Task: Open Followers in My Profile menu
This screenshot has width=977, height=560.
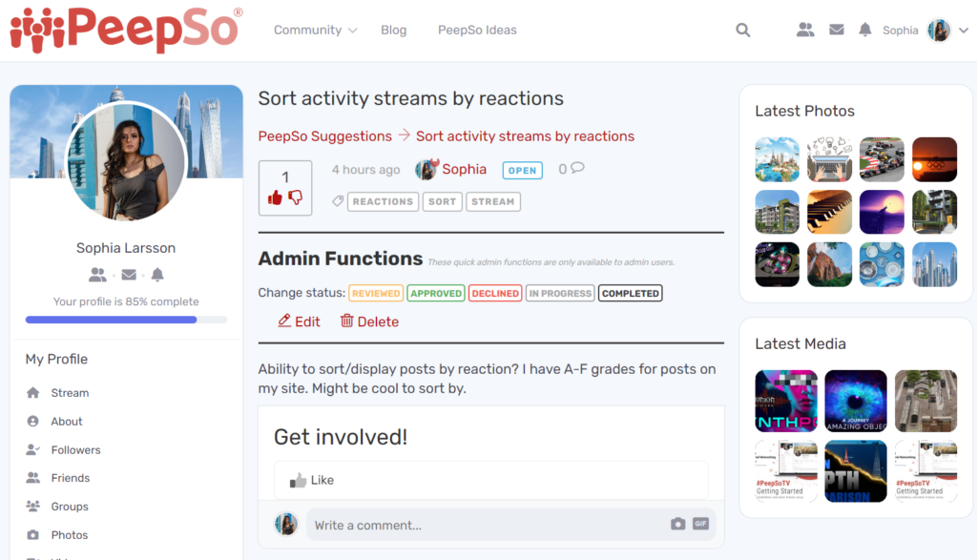Action: [x=76, y=449]
